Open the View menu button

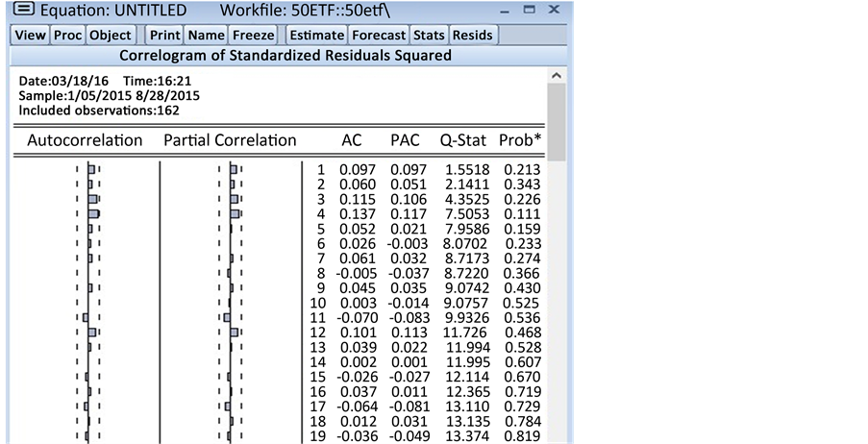(x=31, y=36)
